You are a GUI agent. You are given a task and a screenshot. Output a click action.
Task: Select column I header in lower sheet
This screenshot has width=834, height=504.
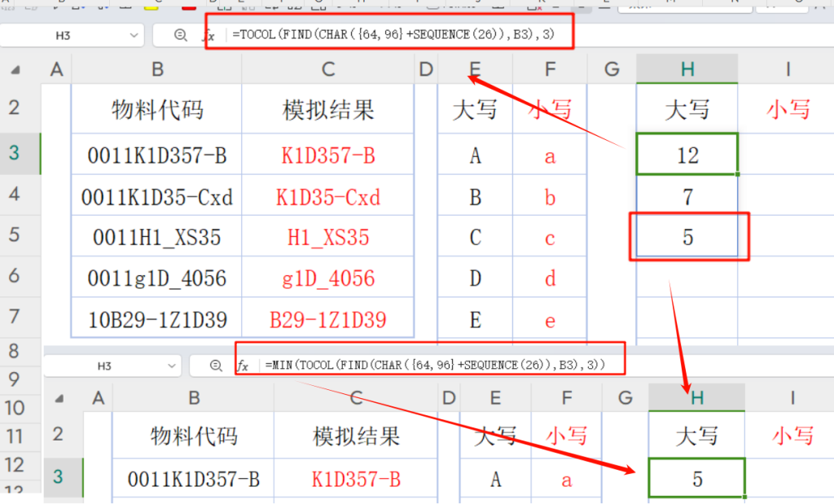pyautogui.click(x=792, y=397)
